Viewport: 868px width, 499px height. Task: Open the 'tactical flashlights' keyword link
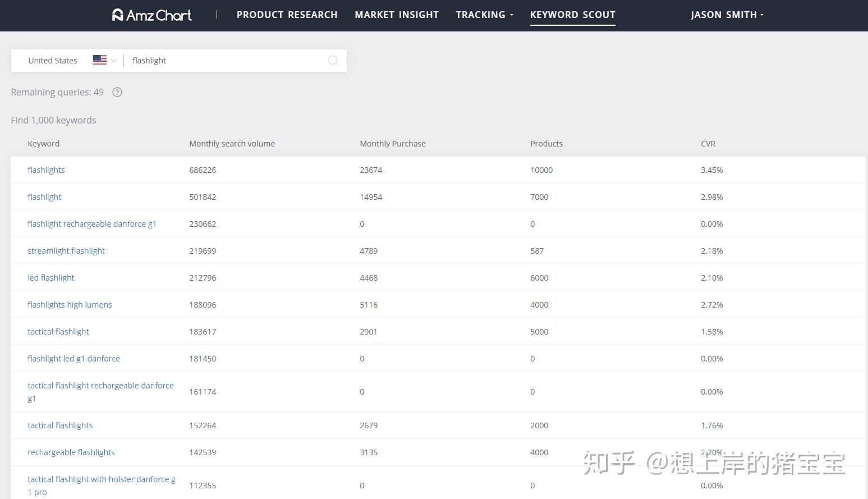pyautogui.click(x=60, y=425)
